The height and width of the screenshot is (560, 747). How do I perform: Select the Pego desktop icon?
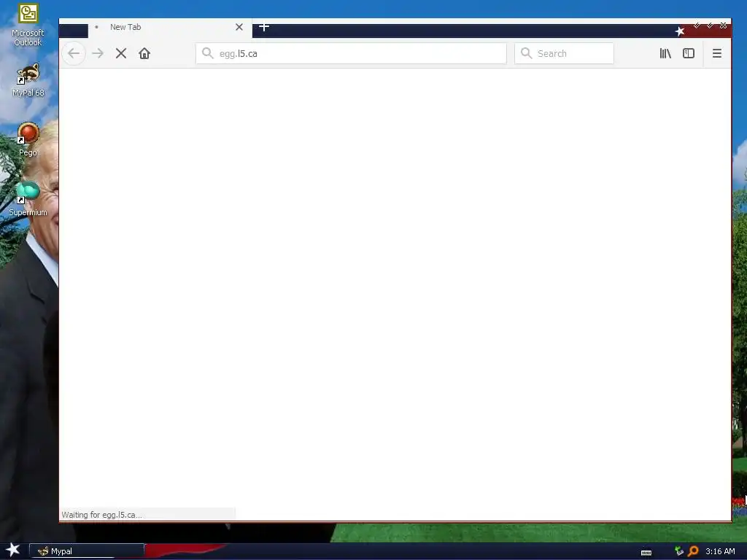click(28, 139)
